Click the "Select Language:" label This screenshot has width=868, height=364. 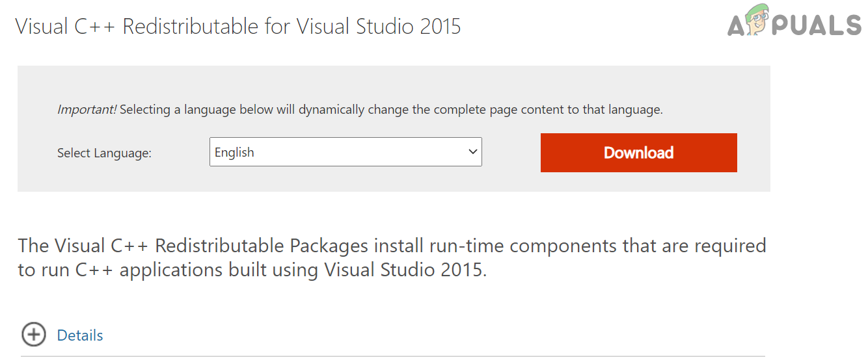point(104,153)
